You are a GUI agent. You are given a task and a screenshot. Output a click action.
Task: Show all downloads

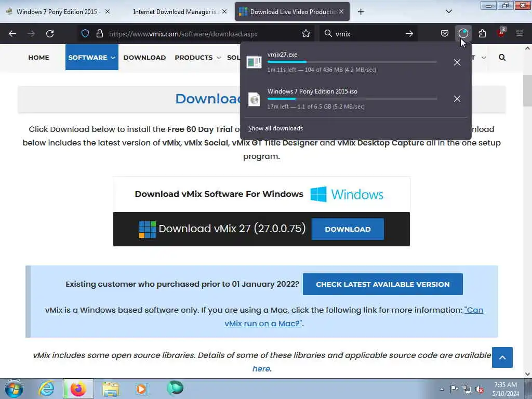coord(275,128)
